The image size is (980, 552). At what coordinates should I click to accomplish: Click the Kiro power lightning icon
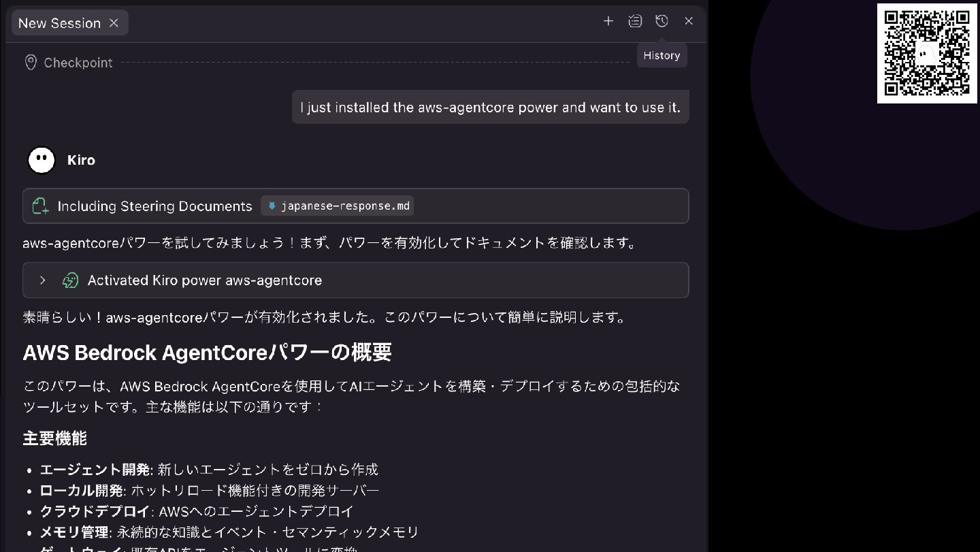point(70,280)
